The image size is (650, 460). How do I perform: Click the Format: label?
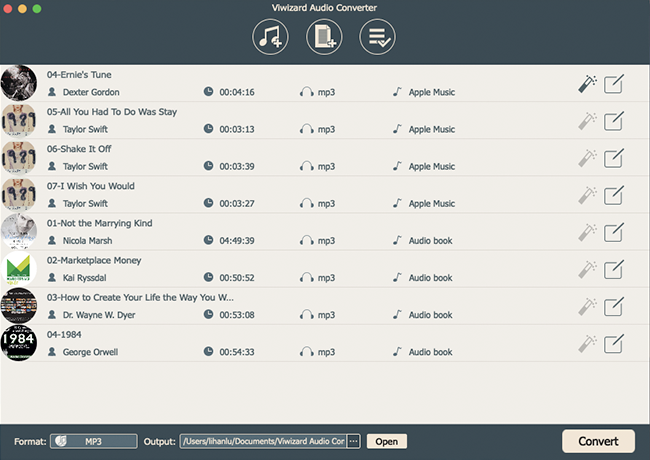30,442
